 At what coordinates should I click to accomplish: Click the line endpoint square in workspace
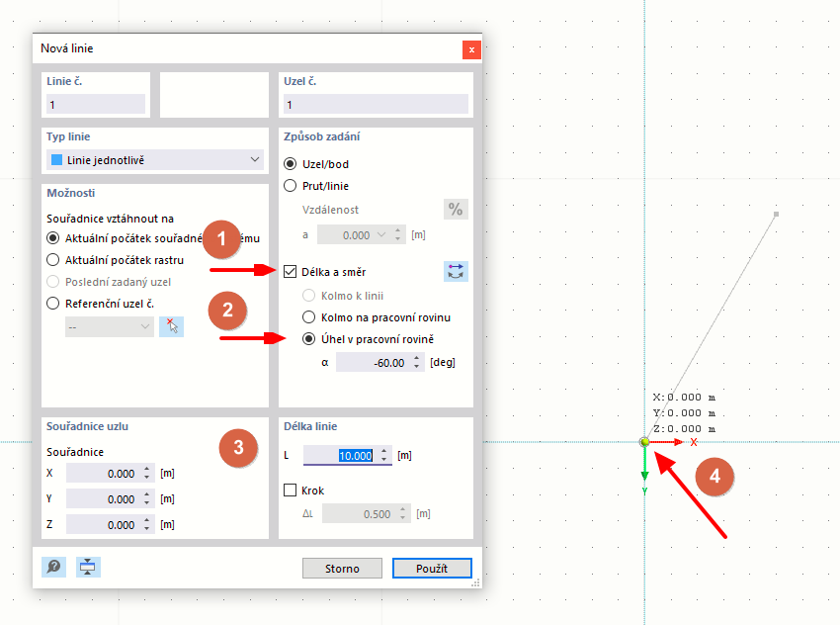(776, 214)
